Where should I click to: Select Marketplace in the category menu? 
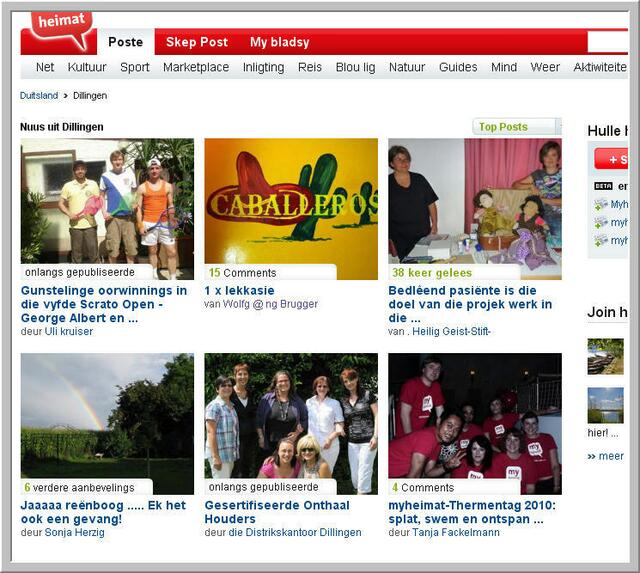click(196, 67)
